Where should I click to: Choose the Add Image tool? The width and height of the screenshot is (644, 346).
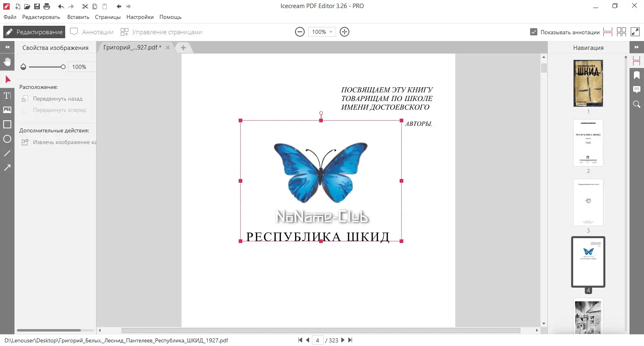(7, 110)
